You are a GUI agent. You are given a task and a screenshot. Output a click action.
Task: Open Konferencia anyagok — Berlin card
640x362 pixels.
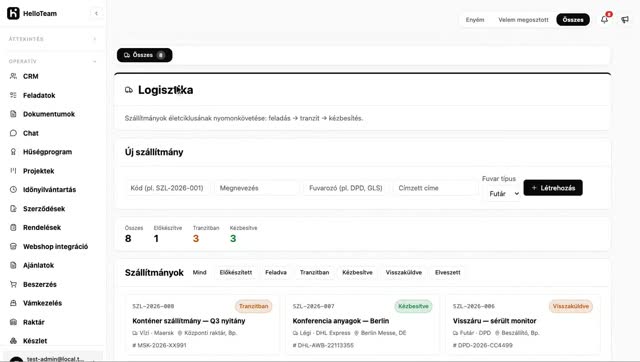[362, 325]
